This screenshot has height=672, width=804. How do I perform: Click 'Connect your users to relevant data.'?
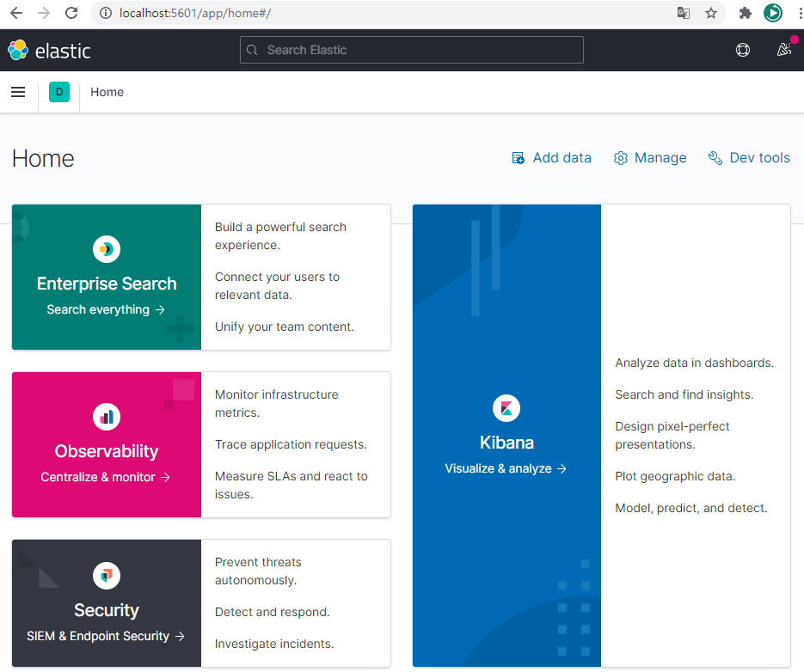pos(278,285)
